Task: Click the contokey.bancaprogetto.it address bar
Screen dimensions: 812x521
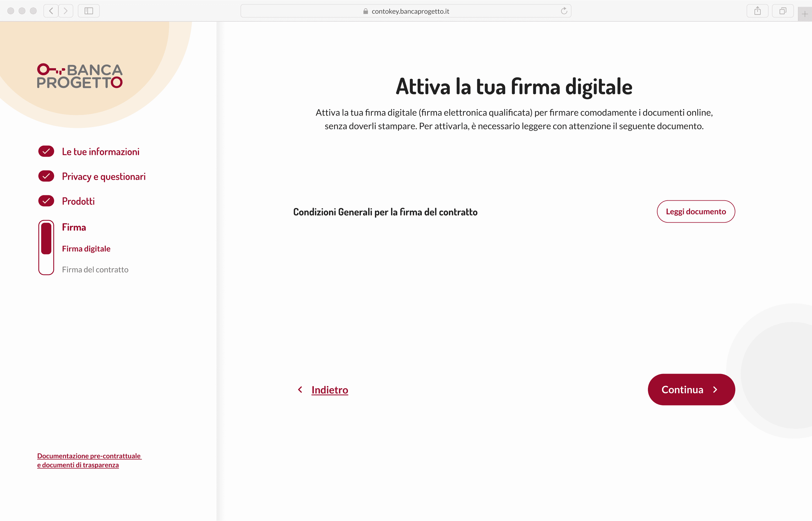Action: tap(410, 11)
